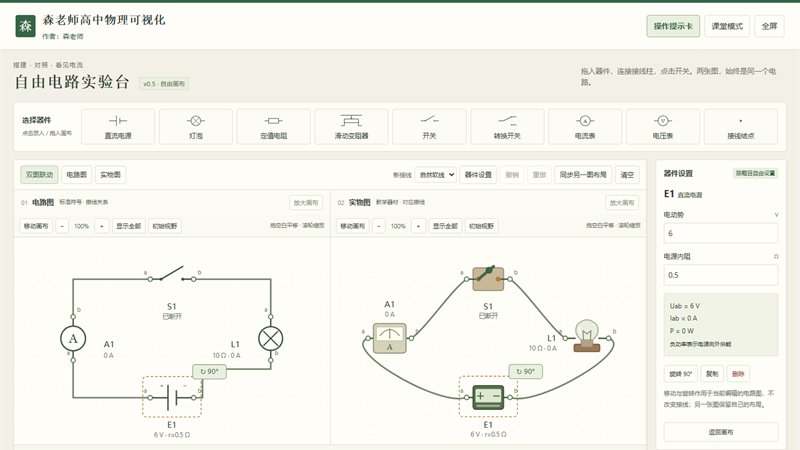
Task: Zoom out the 实物图 canvas
Action: click(379, 226)
